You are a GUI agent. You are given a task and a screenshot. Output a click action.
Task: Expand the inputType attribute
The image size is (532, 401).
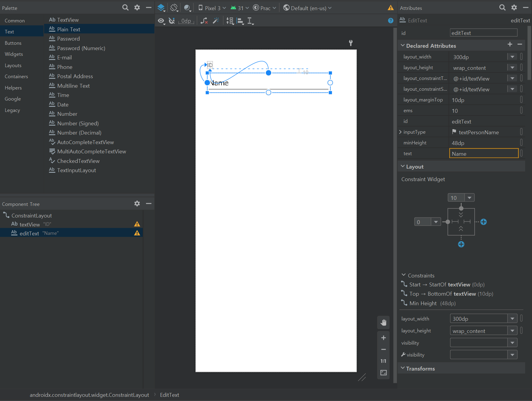[x=400, y=132]
